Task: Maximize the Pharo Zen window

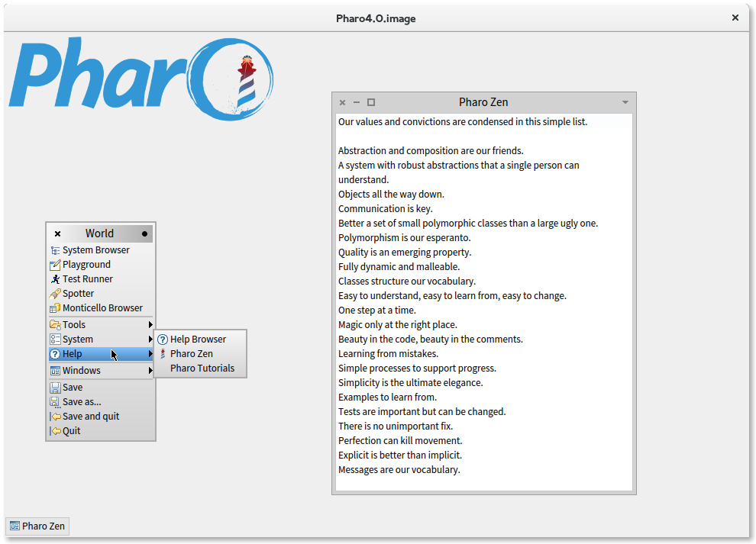Action: [x=371, y=102]
